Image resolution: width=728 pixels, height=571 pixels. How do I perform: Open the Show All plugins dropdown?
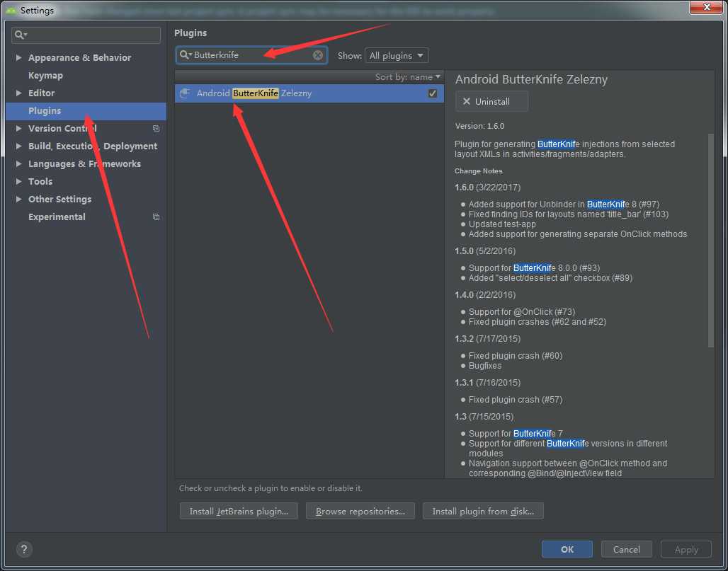tap(397, 56)
